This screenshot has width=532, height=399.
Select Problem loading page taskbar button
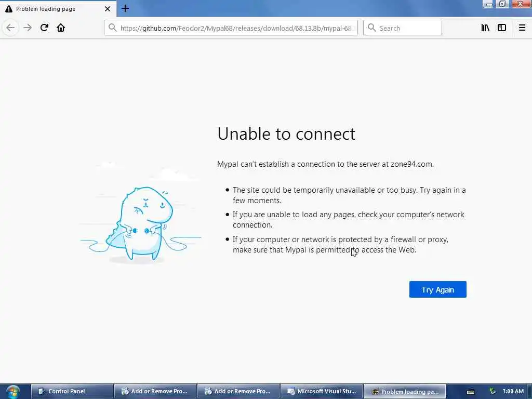tap(404, 391)
